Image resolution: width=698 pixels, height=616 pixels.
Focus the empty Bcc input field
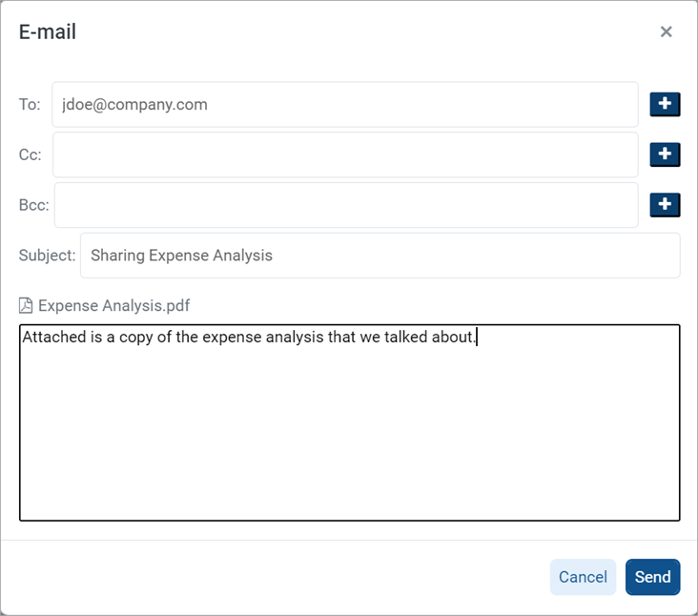coord(345,205)
